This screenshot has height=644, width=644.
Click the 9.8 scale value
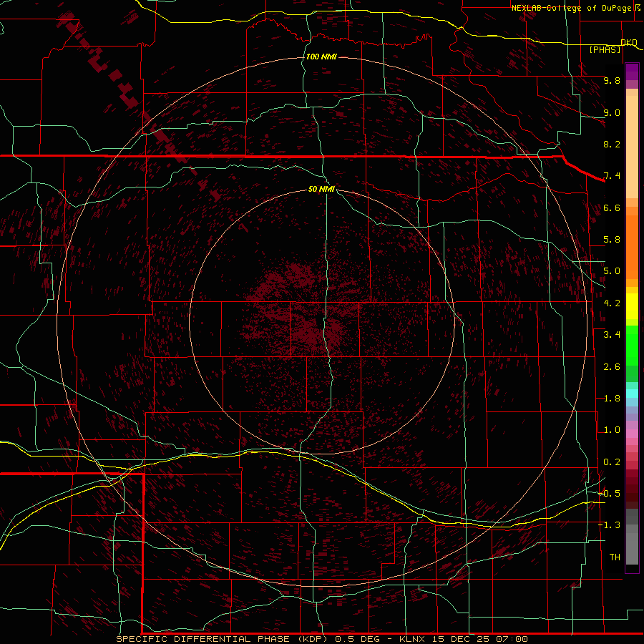click(612, 80)
